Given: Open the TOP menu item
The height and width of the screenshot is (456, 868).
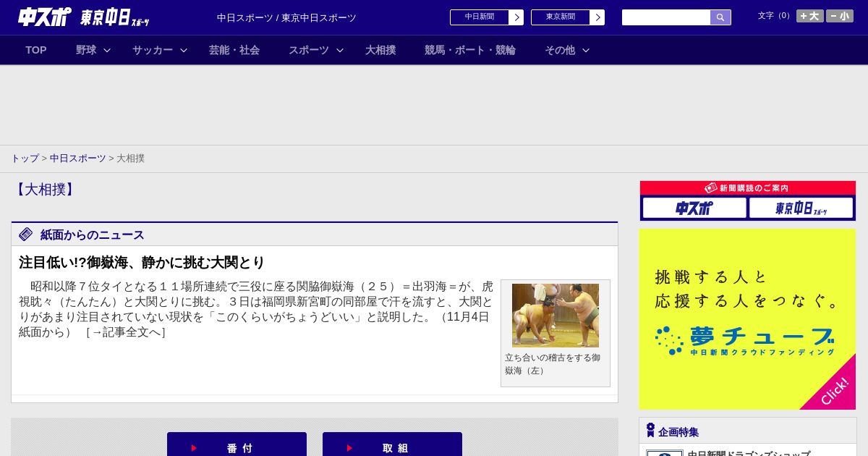Looking at the screenshot, I should [36, 50].
